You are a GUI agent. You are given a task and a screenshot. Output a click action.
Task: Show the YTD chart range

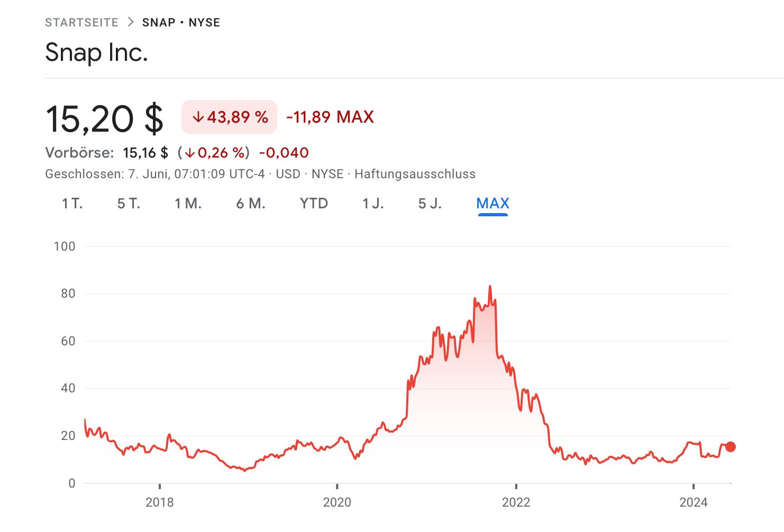pos(314,204)
